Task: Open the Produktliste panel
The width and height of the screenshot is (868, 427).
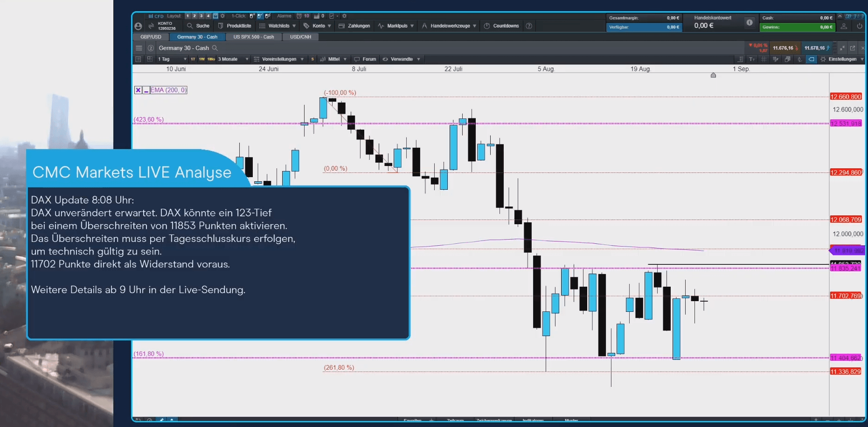Action: [235, 26]
